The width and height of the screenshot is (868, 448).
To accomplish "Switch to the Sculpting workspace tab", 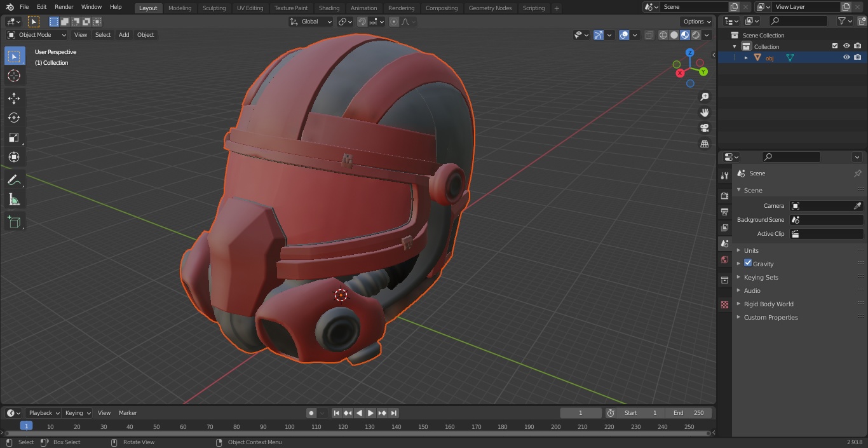I will [214, 8].
